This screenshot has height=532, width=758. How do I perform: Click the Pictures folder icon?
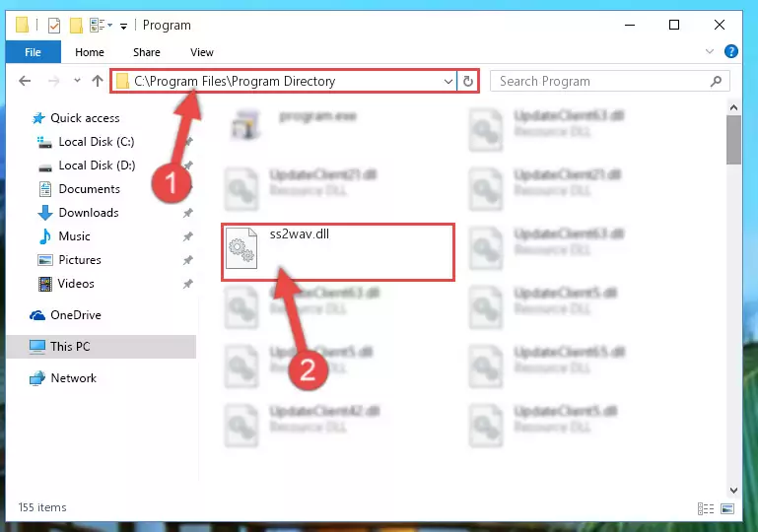45,260
